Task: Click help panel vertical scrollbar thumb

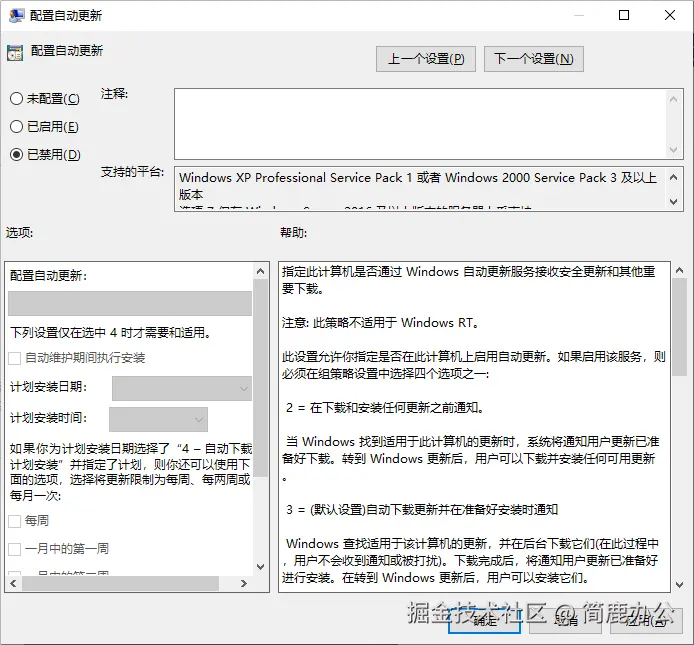Action: 679,327
